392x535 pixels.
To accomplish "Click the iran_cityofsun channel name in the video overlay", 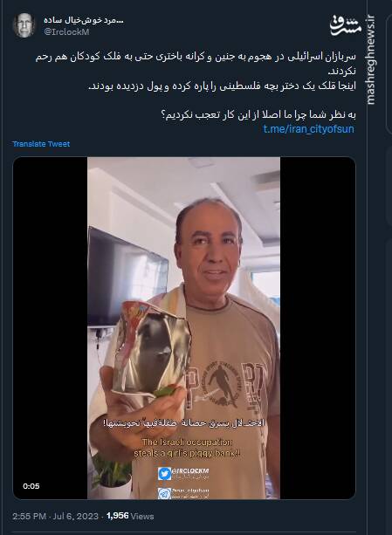I will pyautogui.click(x=190, y=490).
